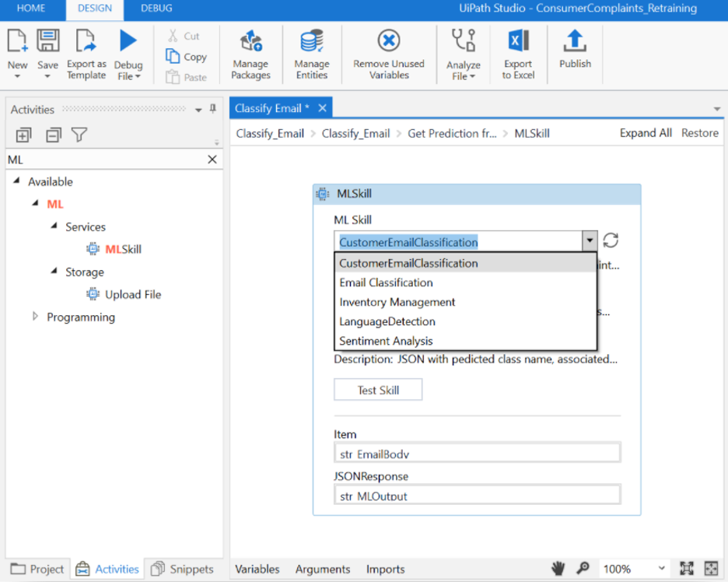Collapse the Storage tree node

click(54, 271)
